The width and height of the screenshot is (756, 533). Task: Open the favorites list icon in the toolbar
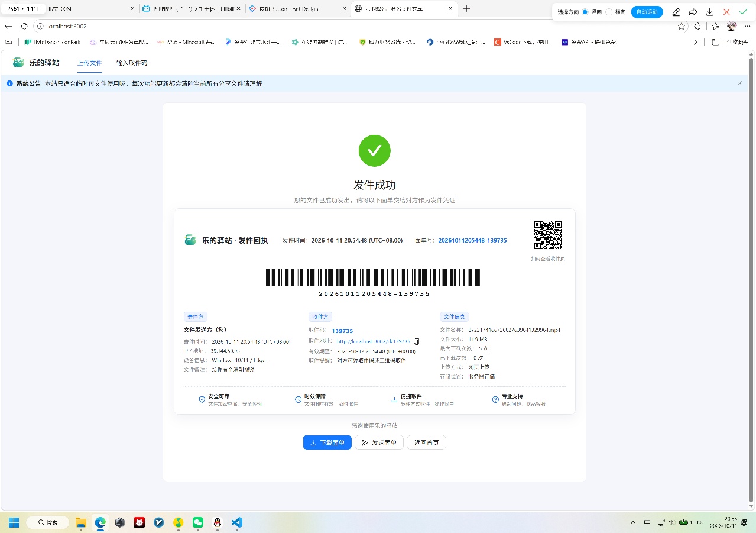pos(716,26)
